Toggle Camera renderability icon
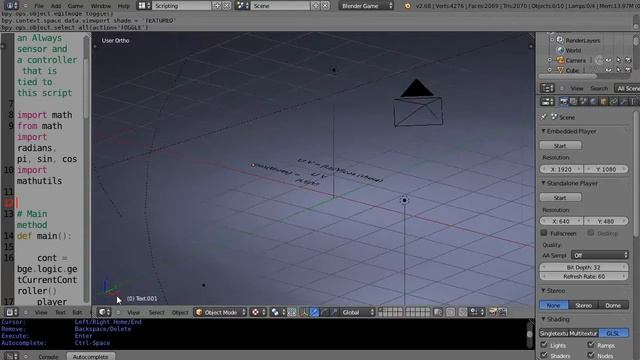 pos(628,60)
